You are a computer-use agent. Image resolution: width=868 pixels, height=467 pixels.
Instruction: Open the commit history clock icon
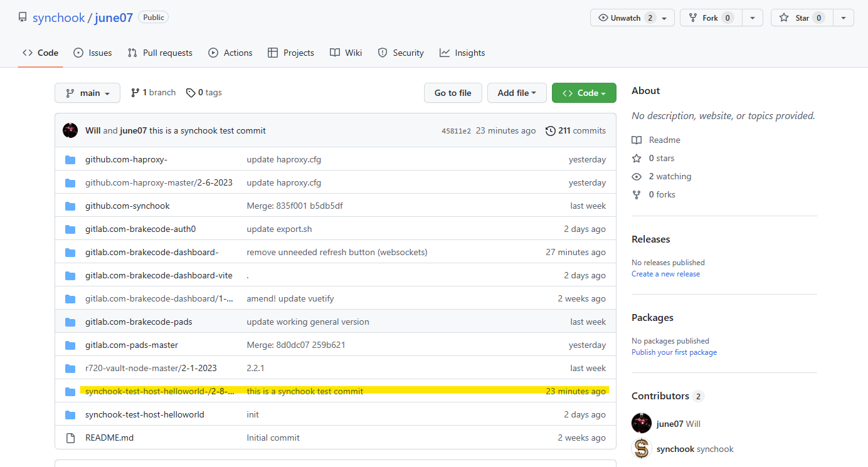(x=551, y=130)
